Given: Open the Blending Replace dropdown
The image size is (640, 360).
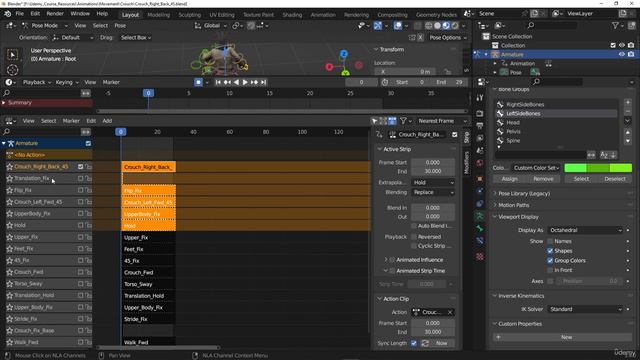Looking at the screenshot, I should pyautogui.click(x=433, y=192).
